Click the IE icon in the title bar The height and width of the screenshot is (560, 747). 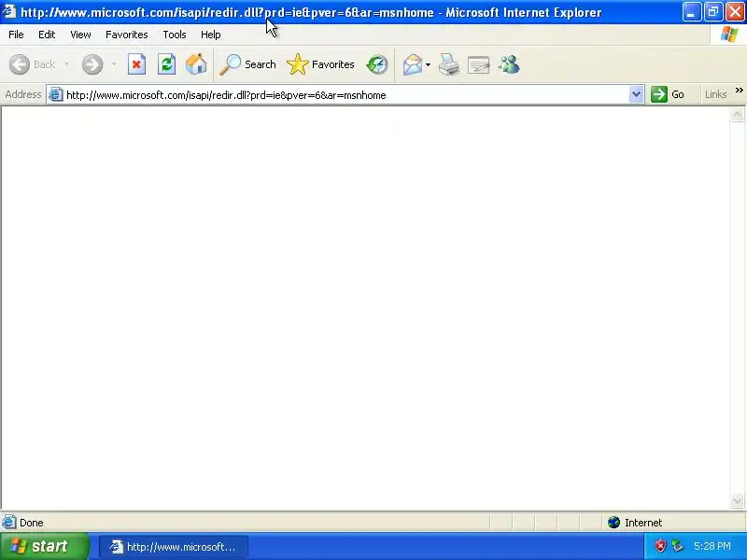point(9,11)
